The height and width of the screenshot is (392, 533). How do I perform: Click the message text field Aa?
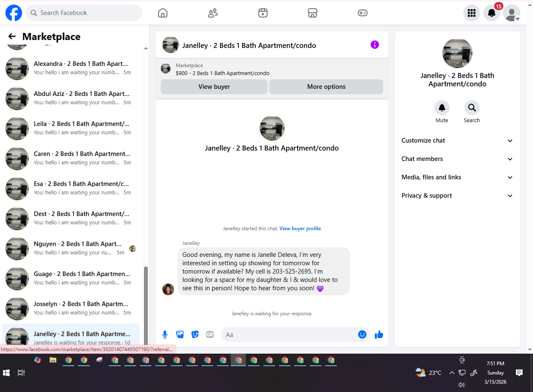pyautogui.click(x=288, y=334)
